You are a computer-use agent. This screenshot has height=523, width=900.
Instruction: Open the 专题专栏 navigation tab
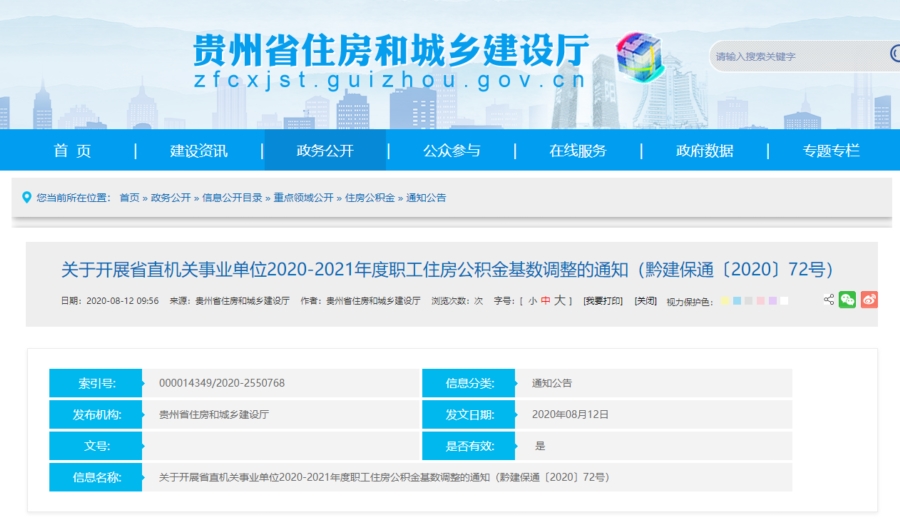click(x=831, y=150)
